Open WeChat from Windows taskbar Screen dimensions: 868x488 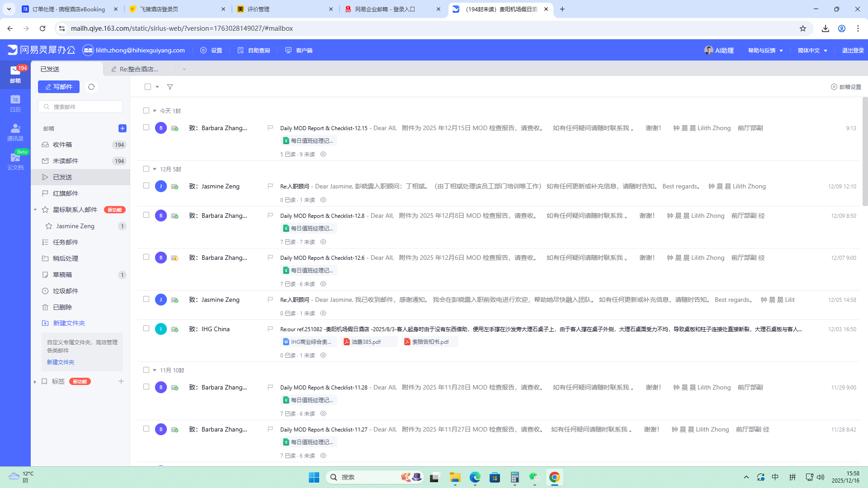(534, 477)
